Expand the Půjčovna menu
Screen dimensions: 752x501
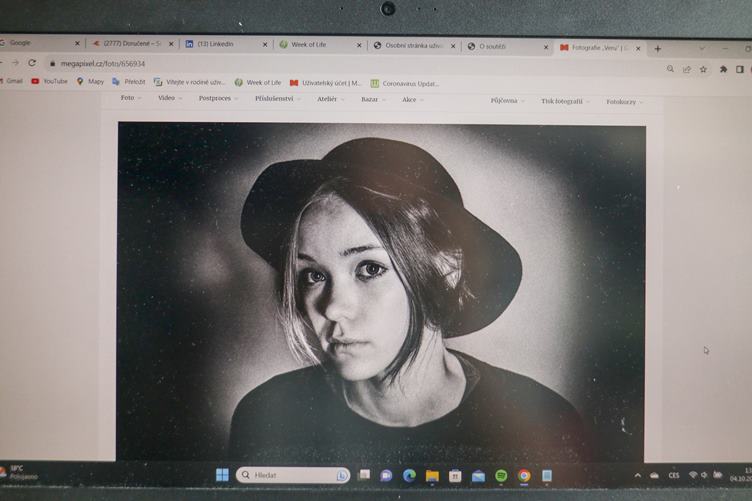[507, 101]
